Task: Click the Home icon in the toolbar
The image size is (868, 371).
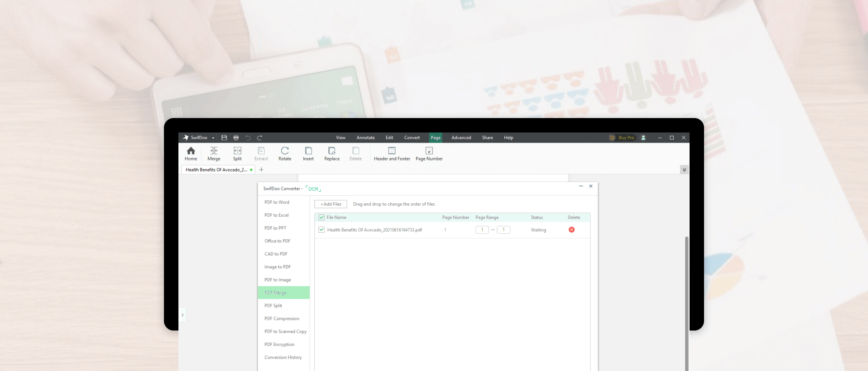Action: coord(191,154)
